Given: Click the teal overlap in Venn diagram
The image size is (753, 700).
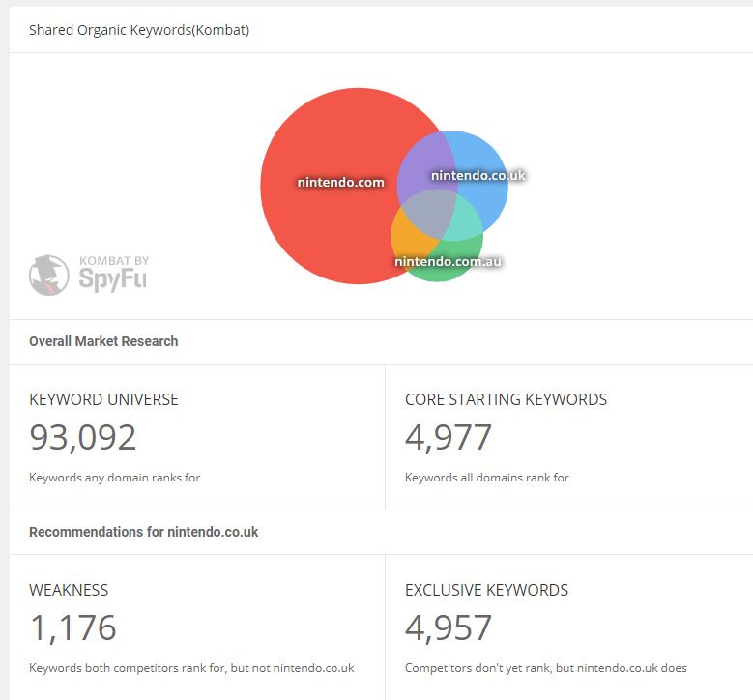Looking at the screenshot, I should coord(466,224).
